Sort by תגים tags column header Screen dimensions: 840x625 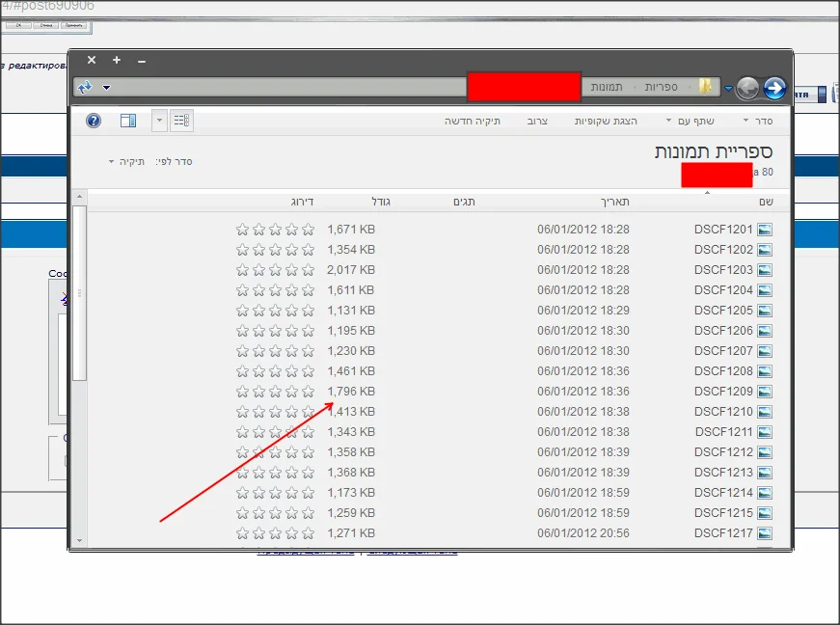point(464,202)
